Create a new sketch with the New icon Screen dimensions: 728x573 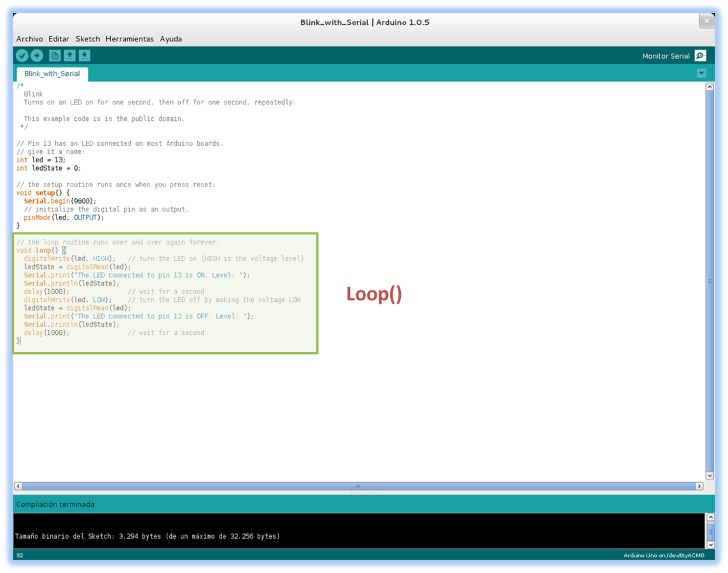click(x=55, y=56)
